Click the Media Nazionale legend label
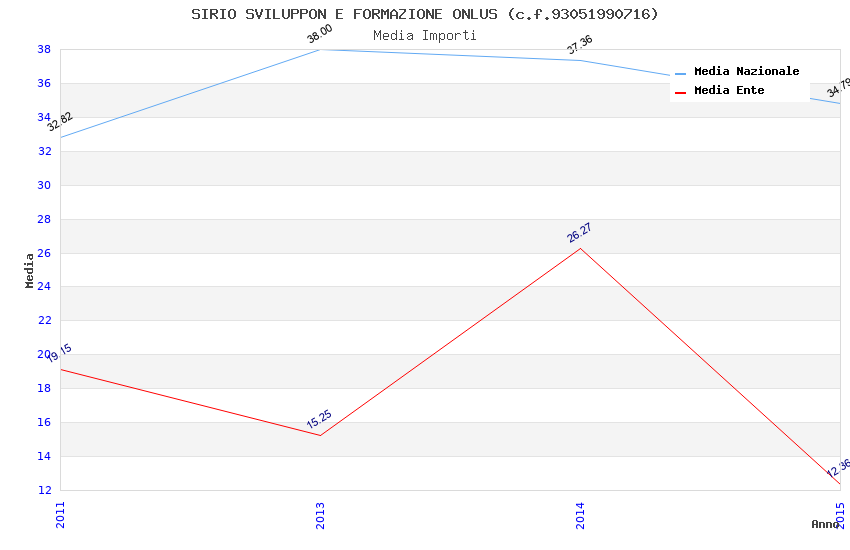Screen dimensions: 850x550 pyautogui.click(x=746, y=71)
